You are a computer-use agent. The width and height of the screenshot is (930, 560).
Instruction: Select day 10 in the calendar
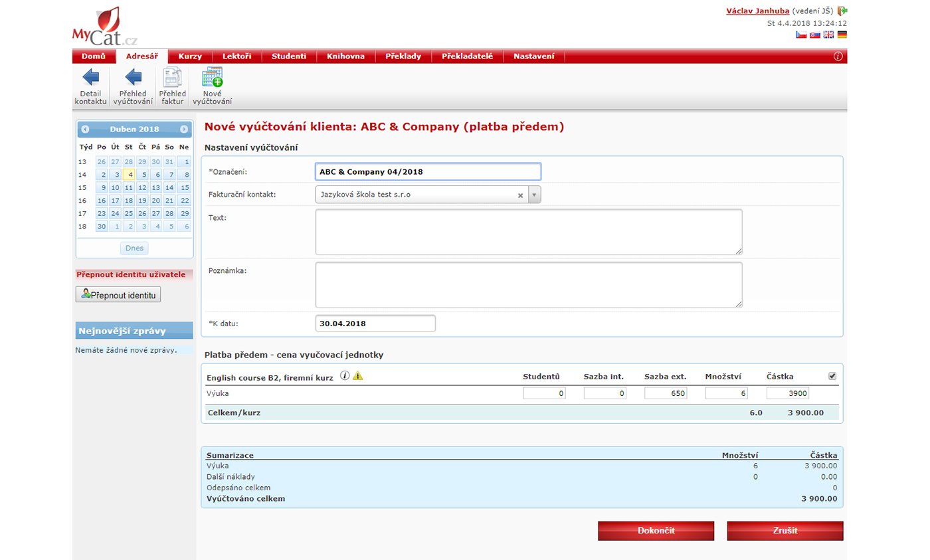tap(116, 187)
